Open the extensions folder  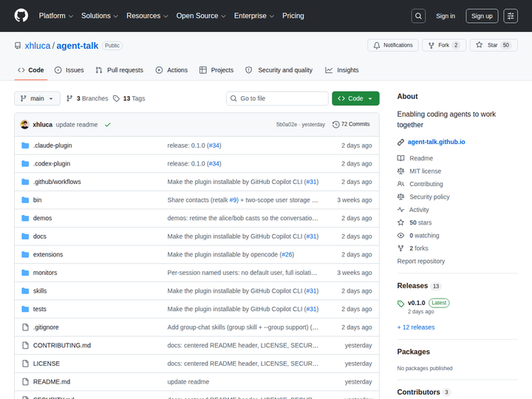[48, 254]
